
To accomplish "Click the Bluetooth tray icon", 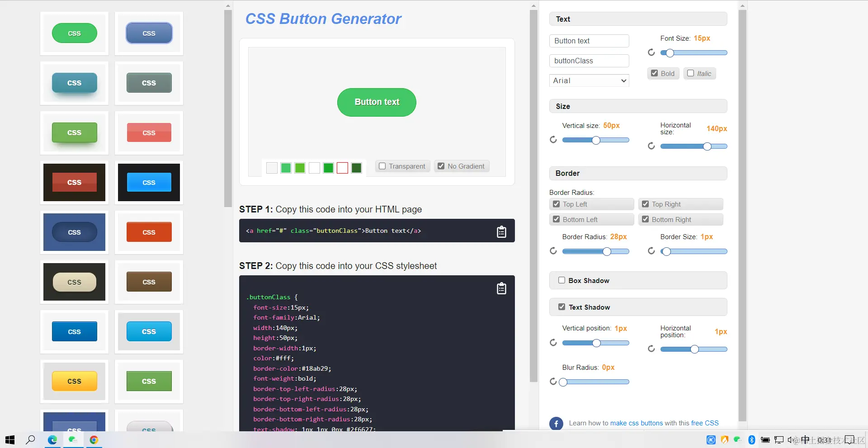I will point(752,440).
